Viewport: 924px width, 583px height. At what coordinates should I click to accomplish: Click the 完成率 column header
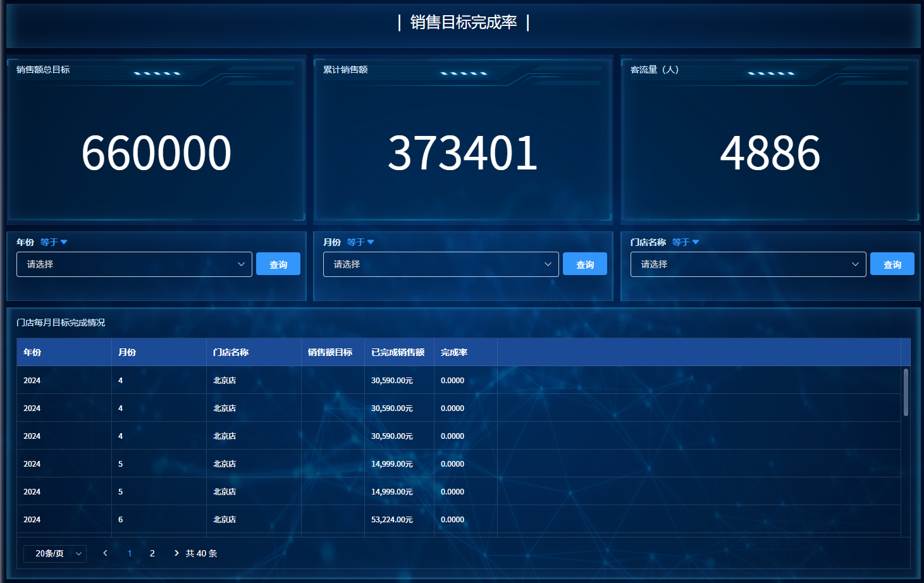pos(454,352)
